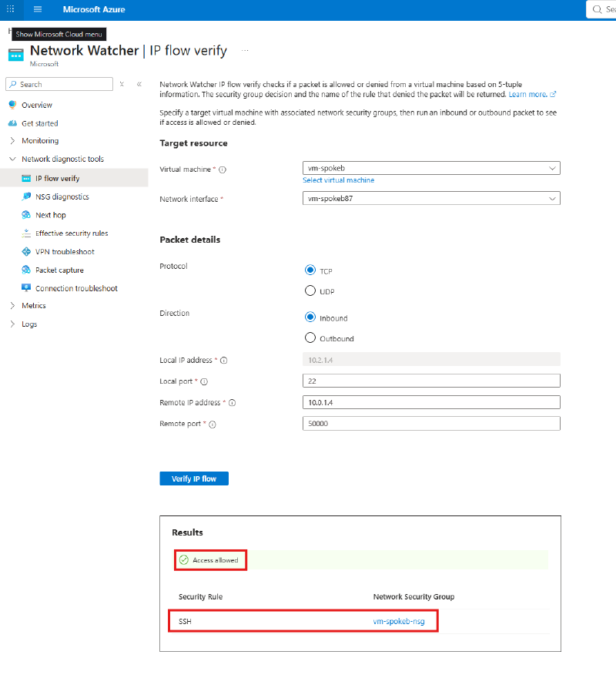Go to Effective security rules
The image size is (616, 695).
tap(72, 233)
